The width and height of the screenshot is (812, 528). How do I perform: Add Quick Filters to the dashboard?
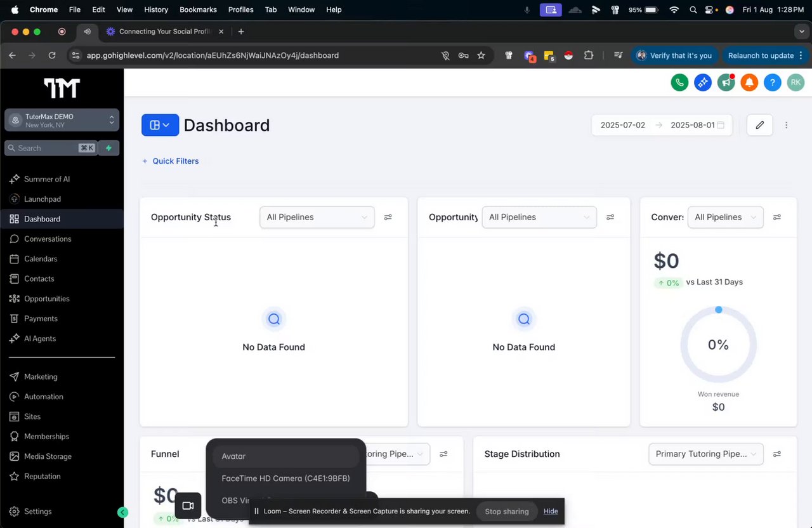tap(171, 161)
